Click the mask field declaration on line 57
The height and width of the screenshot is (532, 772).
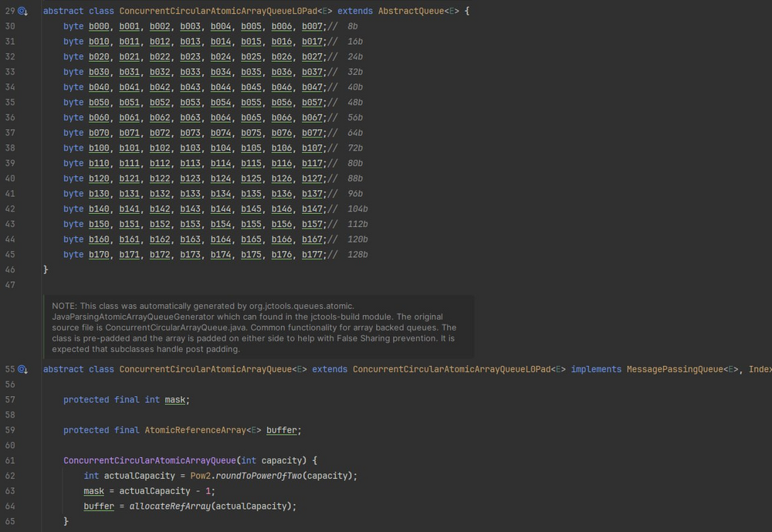pyautogui.click(x=174, y=400)
